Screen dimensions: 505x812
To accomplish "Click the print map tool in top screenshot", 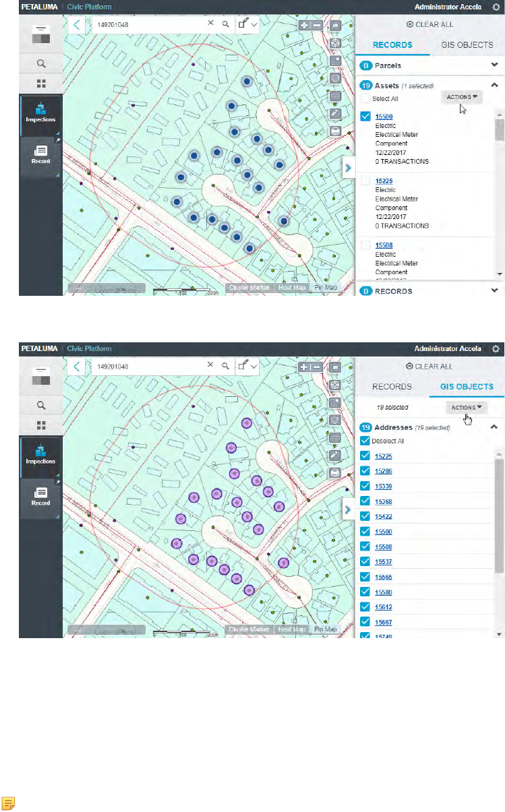I will 334,131.
